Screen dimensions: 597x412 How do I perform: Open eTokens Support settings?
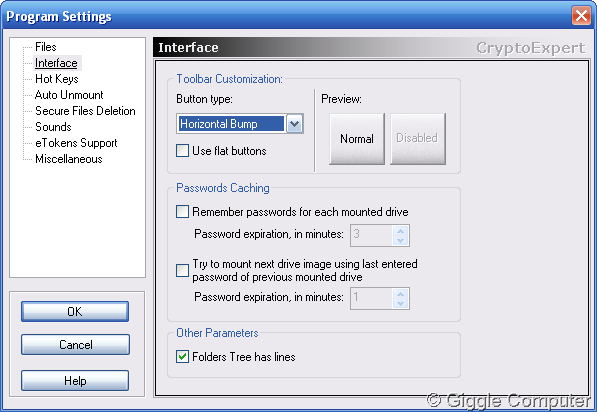tap(76, 143)
